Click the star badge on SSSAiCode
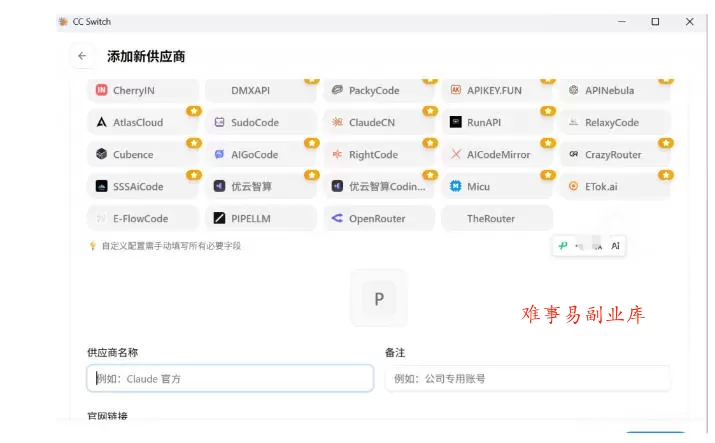 pos(194,175)
